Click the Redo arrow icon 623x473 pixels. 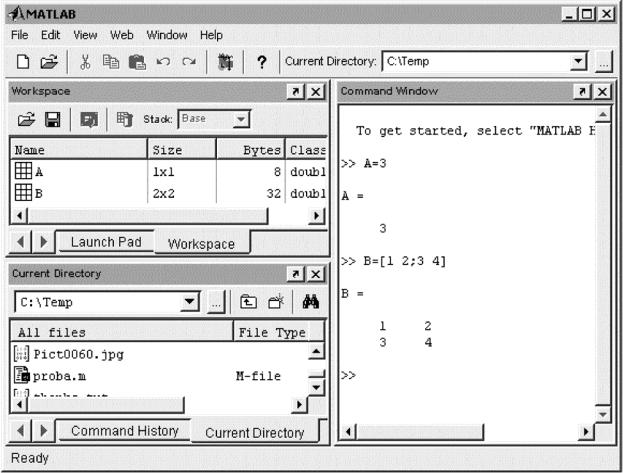pos(189,62)
